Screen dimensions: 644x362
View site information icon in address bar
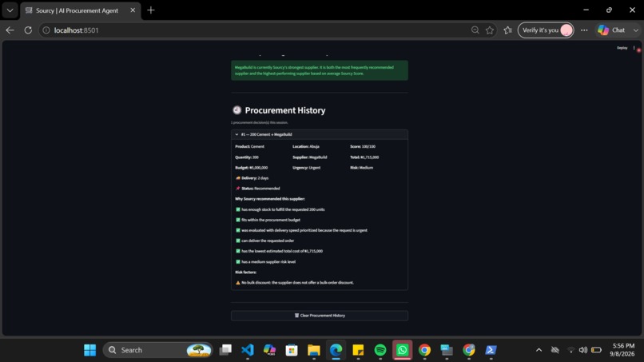click(46, 30)
